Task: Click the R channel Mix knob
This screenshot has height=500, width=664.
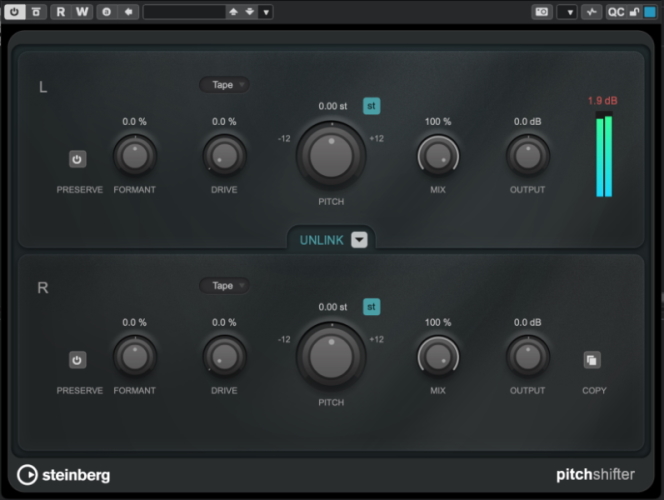Action: (438, 357)
